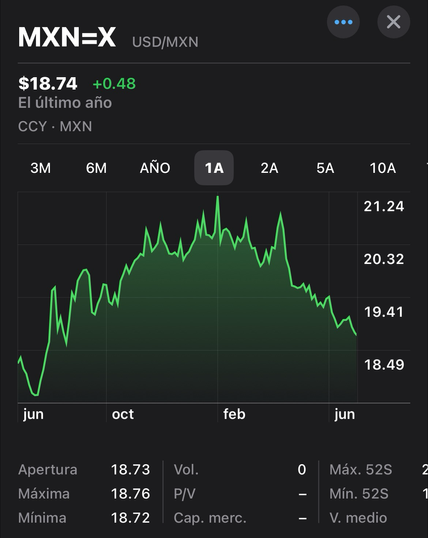This screenshot has height=538, width=428.
Task: Show the 5A five-year chart
Action: (325, 168)
